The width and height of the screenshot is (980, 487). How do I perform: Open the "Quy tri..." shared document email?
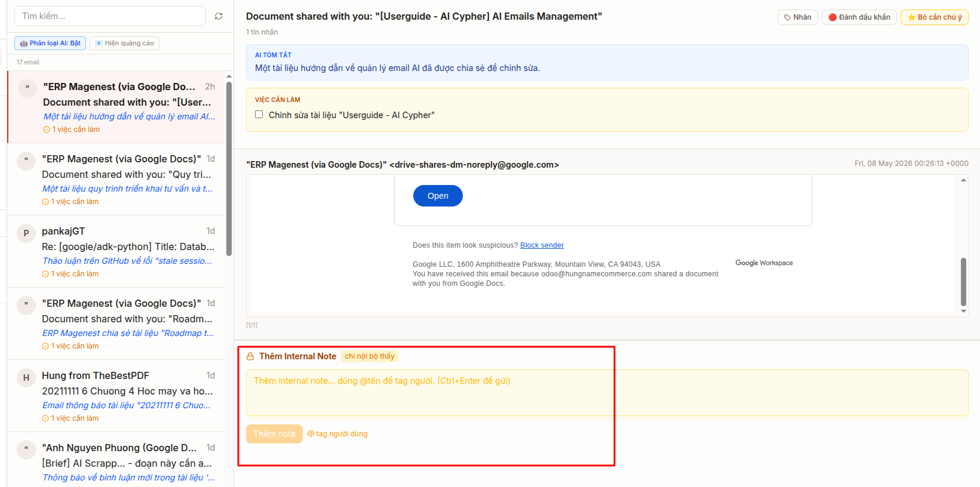point(117,180)
